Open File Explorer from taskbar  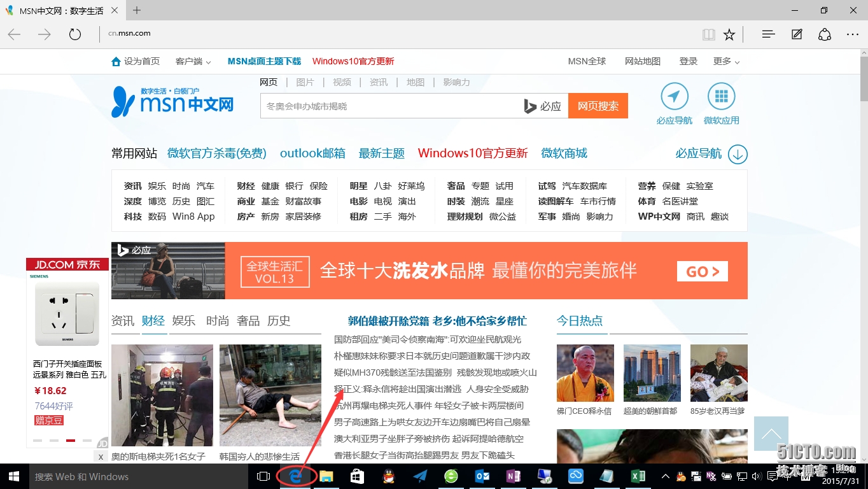[326, 476]
